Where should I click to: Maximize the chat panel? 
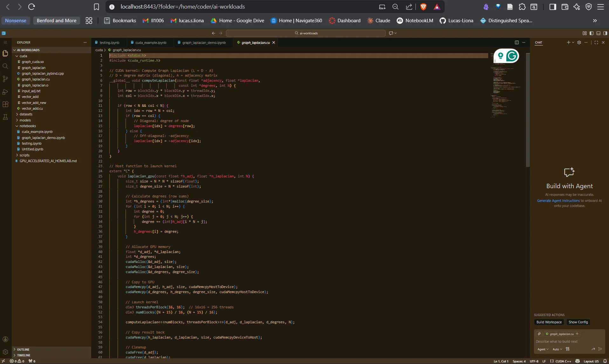(x=596, y=42)
